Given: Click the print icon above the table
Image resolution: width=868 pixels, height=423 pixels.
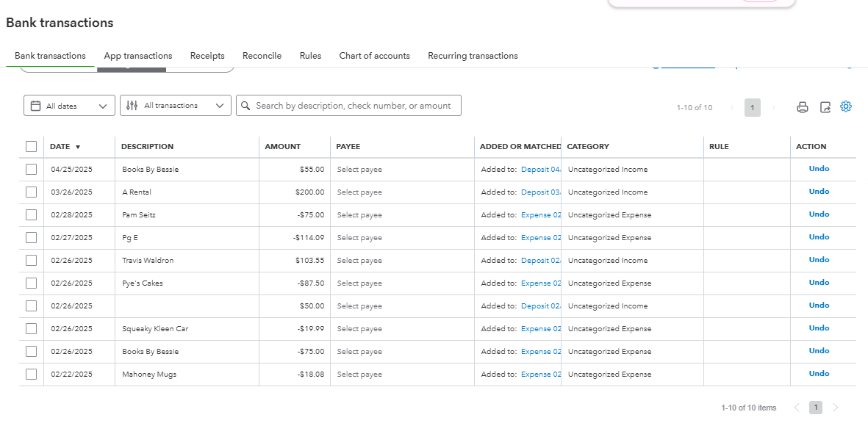Looking at the screenshot, I should 803,107.
